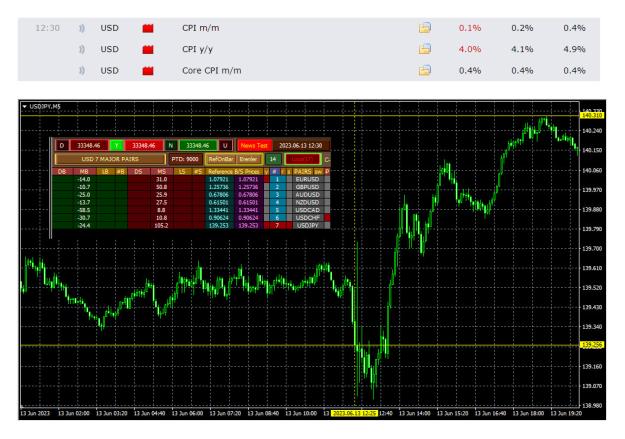Click the 139.253 teal reference price for USDJPY

219,226
